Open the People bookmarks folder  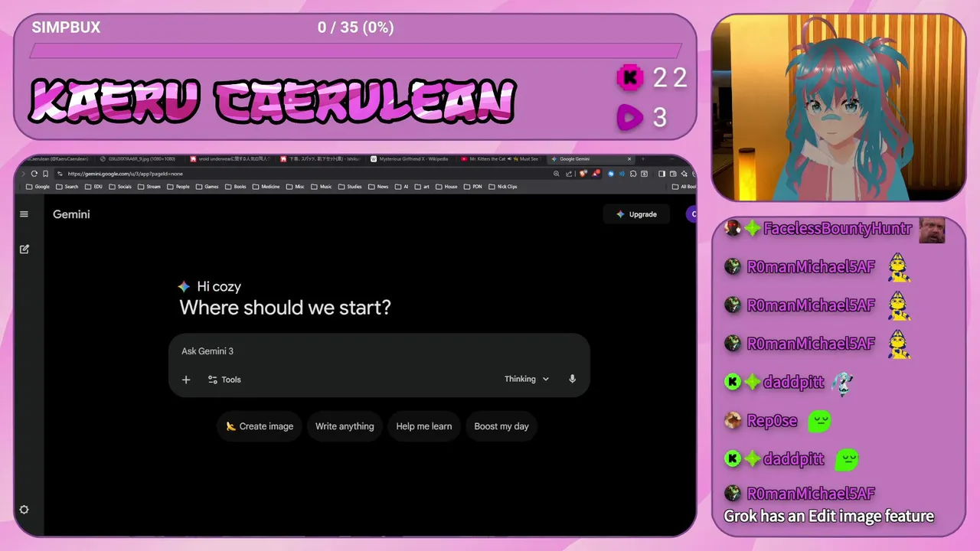[178, 187]
